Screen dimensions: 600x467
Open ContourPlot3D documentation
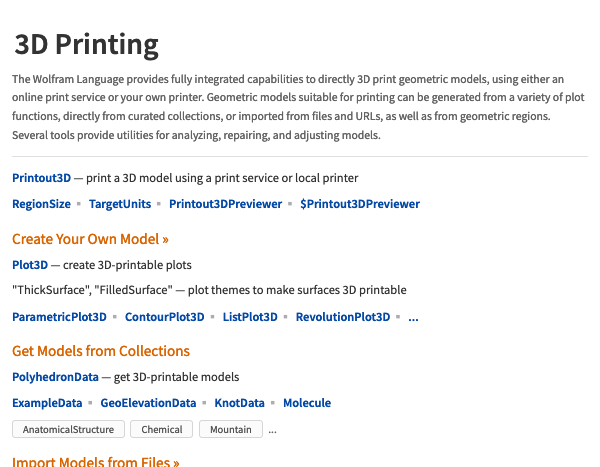pyautogui.click(x=165, y=317)
